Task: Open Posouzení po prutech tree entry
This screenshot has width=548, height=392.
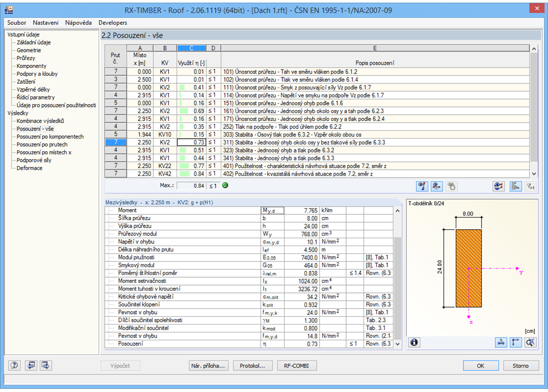Action: click(42, 145)
